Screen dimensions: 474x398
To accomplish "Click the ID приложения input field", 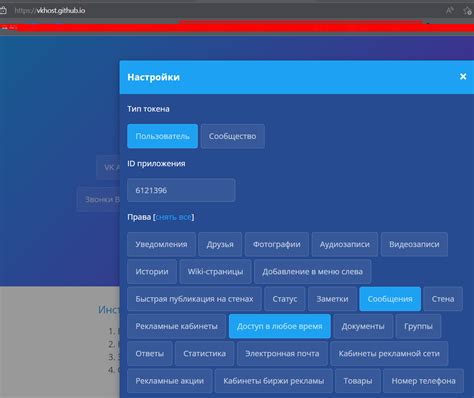I will click(x=181, y=190).
